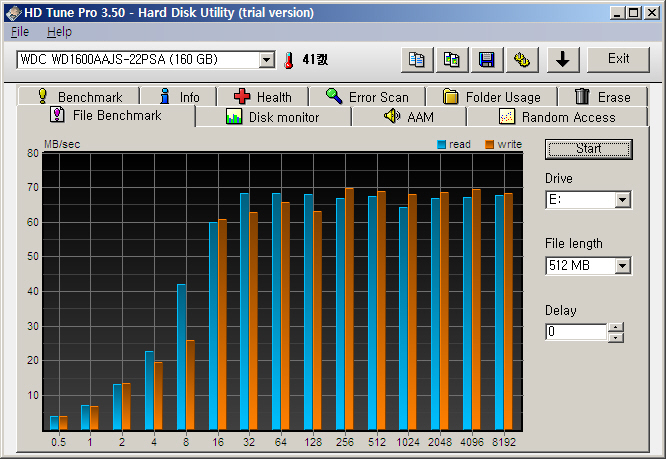The height and width of the screenshot is (459, 666).
Task: Open the Drive E: dropdown
Action: [x=622, y=200]
